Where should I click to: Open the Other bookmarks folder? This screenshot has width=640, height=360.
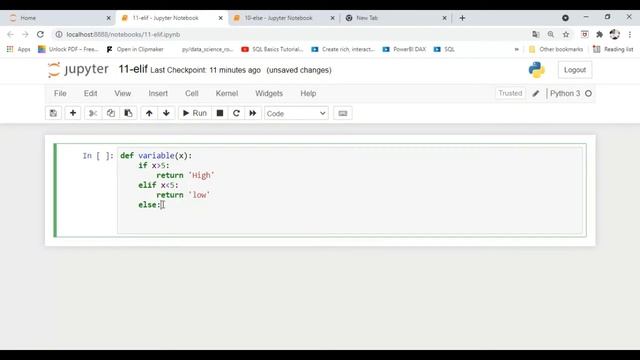click(556, 49)
